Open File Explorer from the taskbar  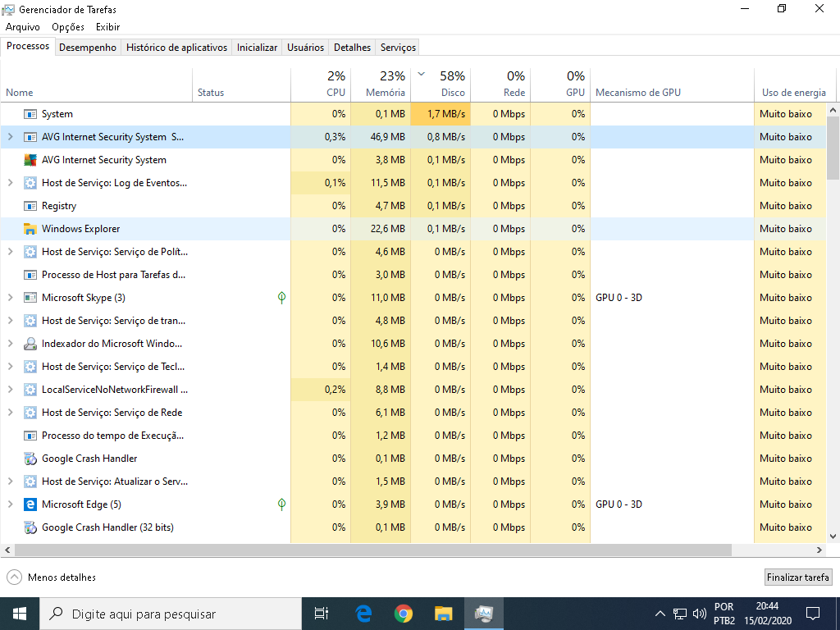(x=444, y=614)
